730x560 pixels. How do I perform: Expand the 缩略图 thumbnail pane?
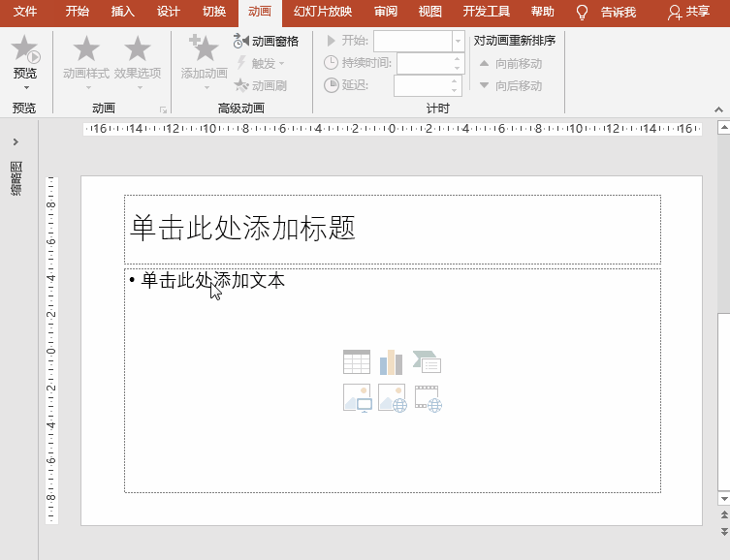(16, 141)
